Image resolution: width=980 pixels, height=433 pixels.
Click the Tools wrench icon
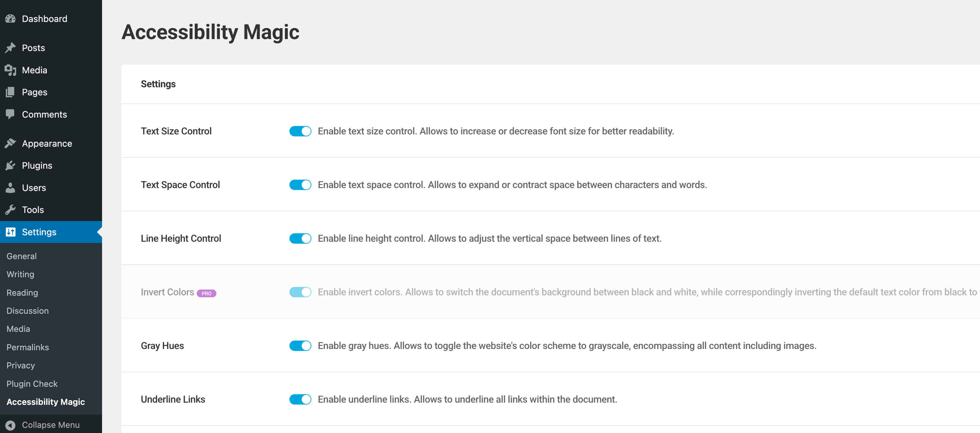click(10, 210)
